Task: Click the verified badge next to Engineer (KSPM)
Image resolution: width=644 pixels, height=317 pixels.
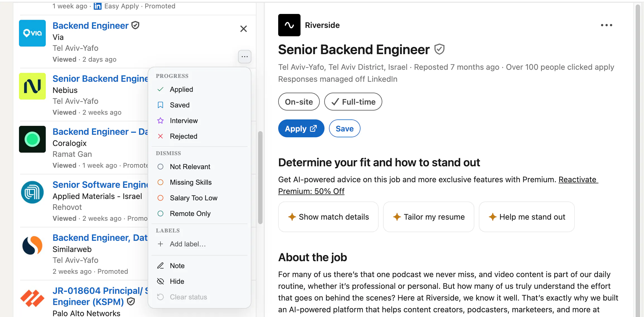Action: (x=131, y=302)
